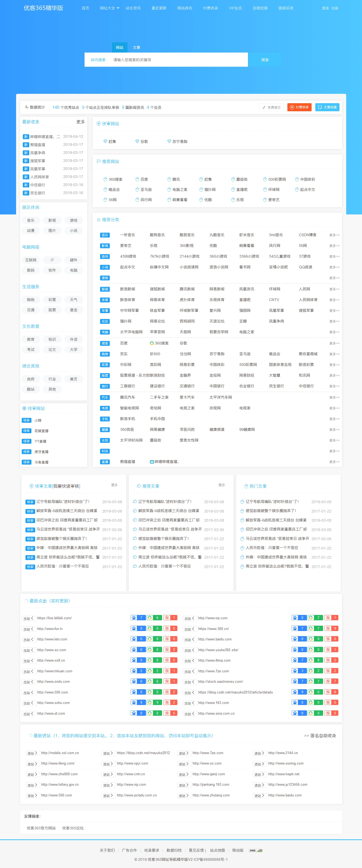Expand 更多>> for the 游戏 category row
The height and width of the screenshot is (868, 362).
(334, 257)
